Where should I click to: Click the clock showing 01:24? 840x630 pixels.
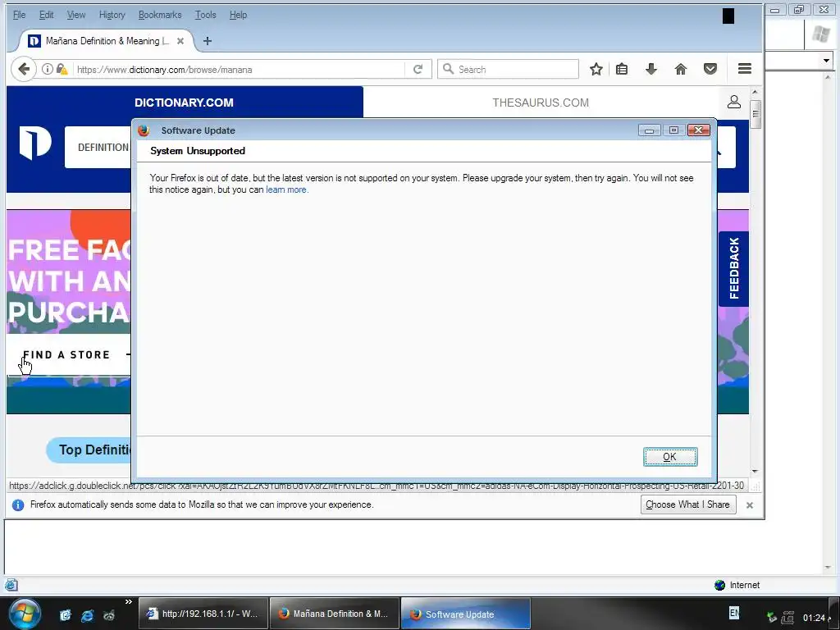(x=816, y=618)
